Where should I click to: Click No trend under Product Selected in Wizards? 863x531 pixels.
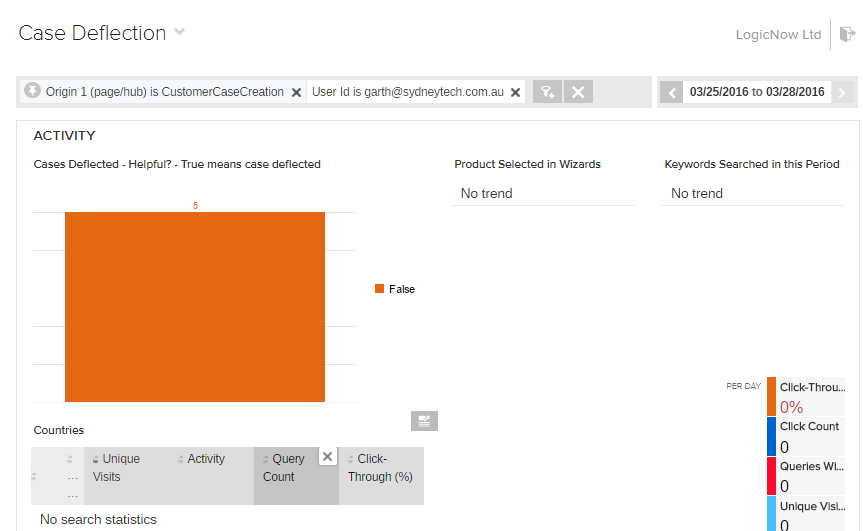[x=487, y=193]
